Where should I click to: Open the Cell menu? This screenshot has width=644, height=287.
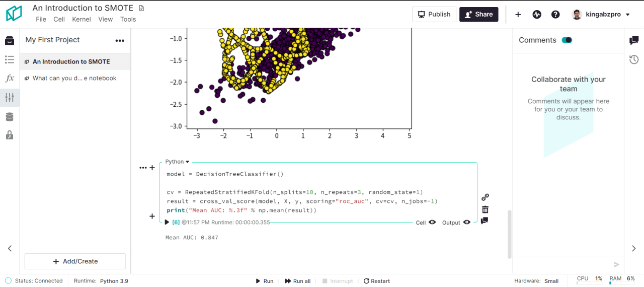click(x=59, y=19)
